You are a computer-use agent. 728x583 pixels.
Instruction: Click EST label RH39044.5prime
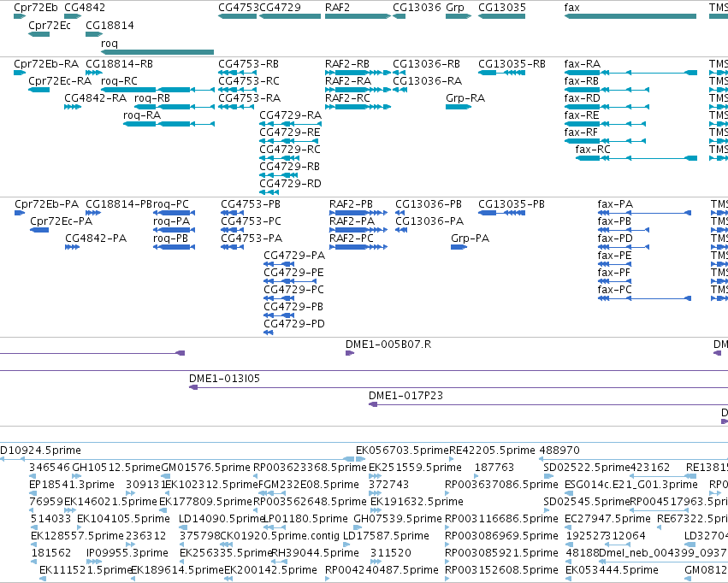coord(315,553)
